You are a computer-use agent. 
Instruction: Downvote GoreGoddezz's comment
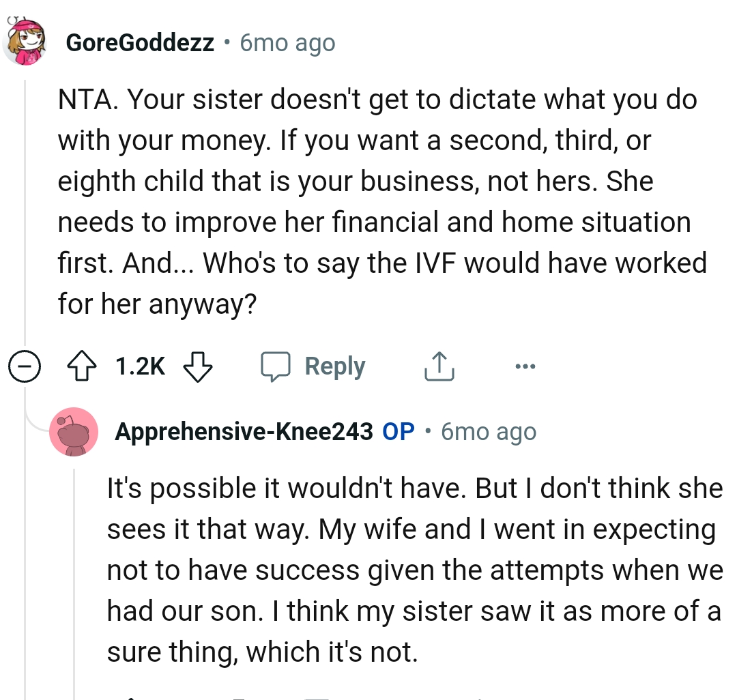198,367
